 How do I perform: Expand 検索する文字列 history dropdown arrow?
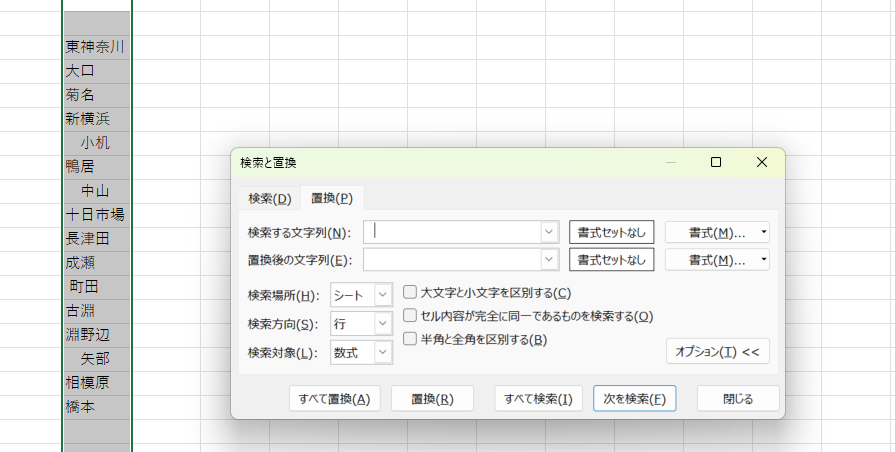point(549,232)
